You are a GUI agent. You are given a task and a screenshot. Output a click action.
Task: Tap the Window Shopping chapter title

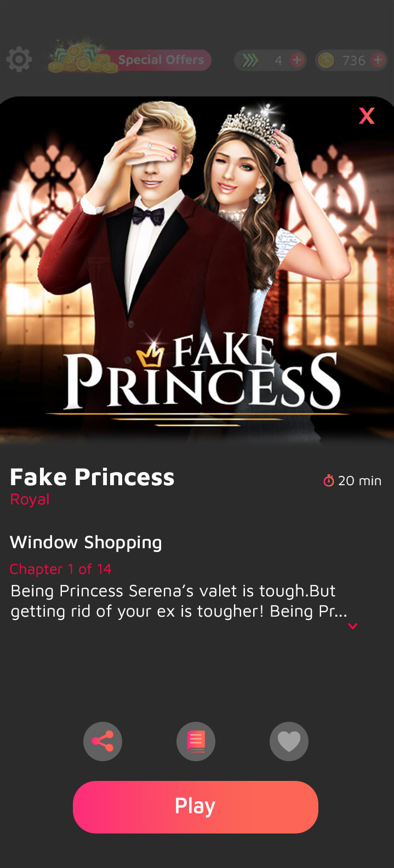(86, 542)
